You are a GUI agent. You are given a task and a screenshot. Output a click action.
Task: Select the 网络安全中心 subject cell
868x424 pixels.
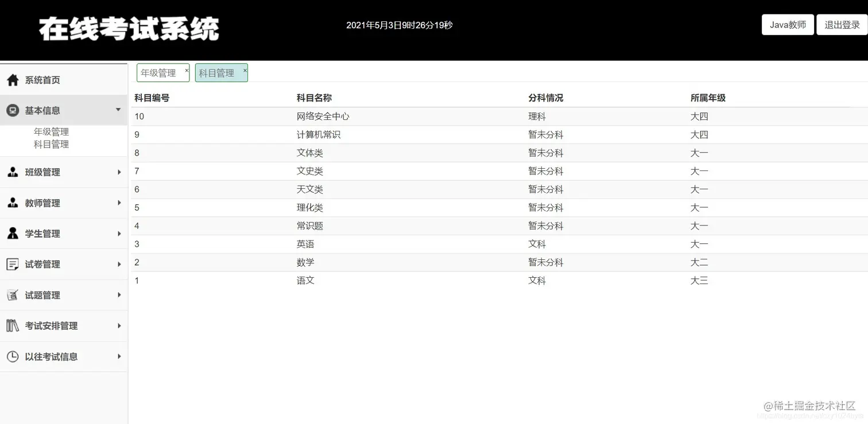click(323, 116)
